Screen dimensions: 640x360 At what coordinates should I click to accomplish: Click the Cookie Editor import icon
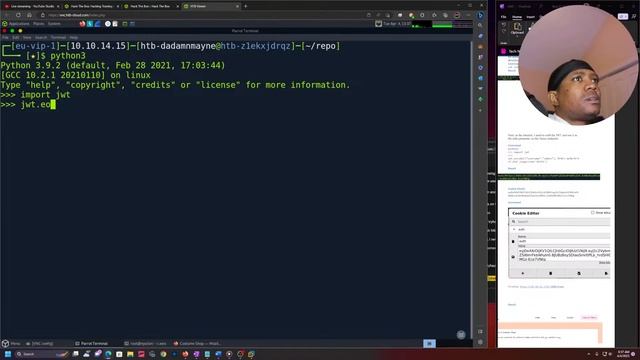tap(579, 273)
